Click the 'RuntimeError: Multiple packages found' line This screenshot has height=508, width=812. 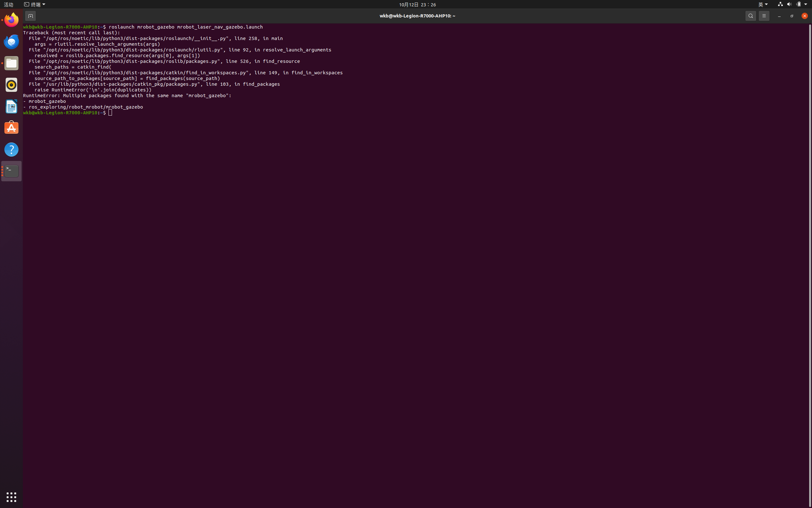coord(127,96)
